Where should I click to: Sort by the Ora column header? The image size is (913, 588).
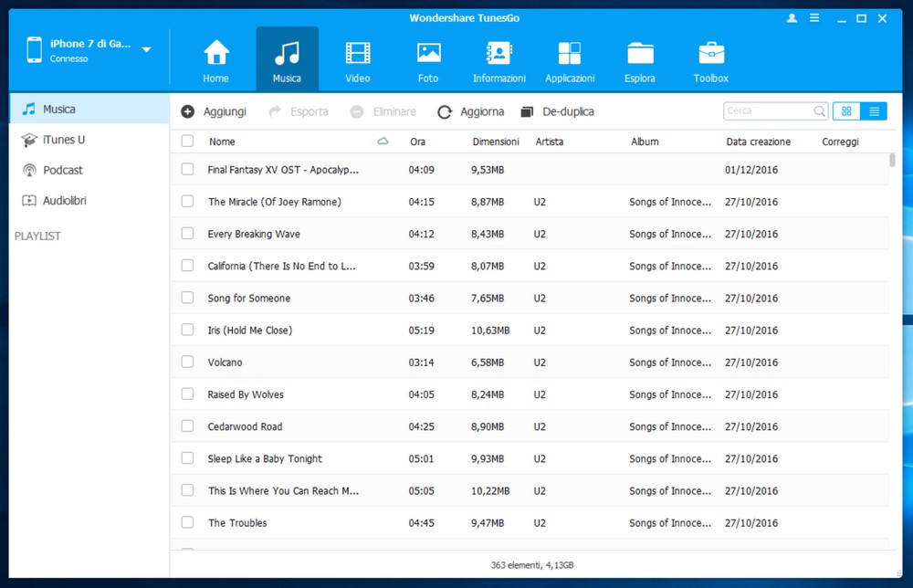pyautogui.click(x=417, y=142)
